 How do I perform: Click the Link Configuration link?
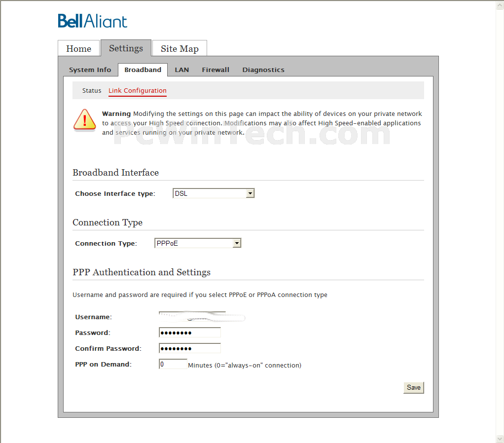(x=137, y=91)
